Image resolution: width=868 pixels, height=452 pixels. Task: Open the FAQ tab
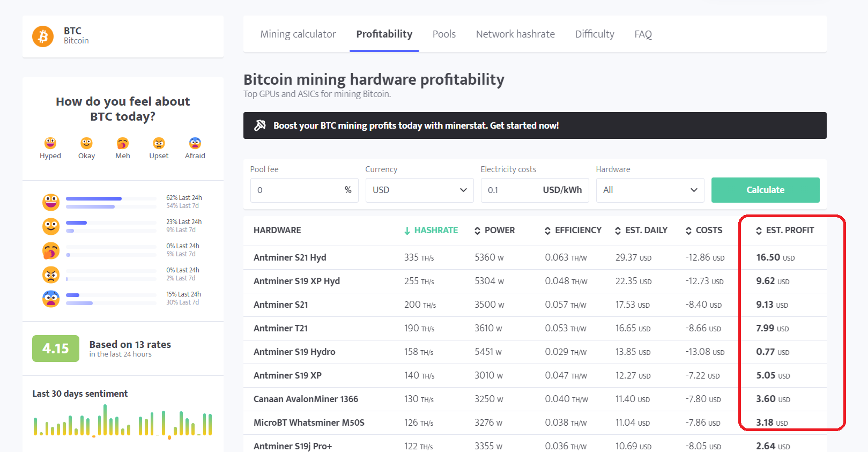643,34
